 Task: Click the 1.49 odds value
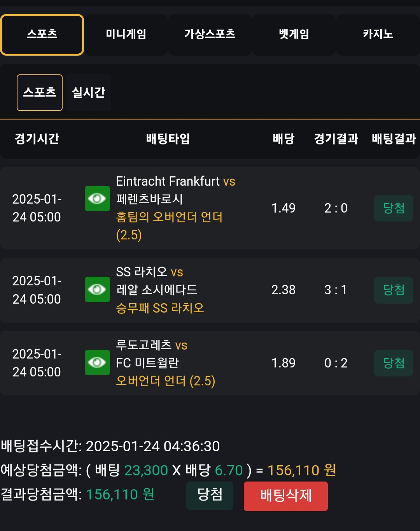(x=283, y=208)
